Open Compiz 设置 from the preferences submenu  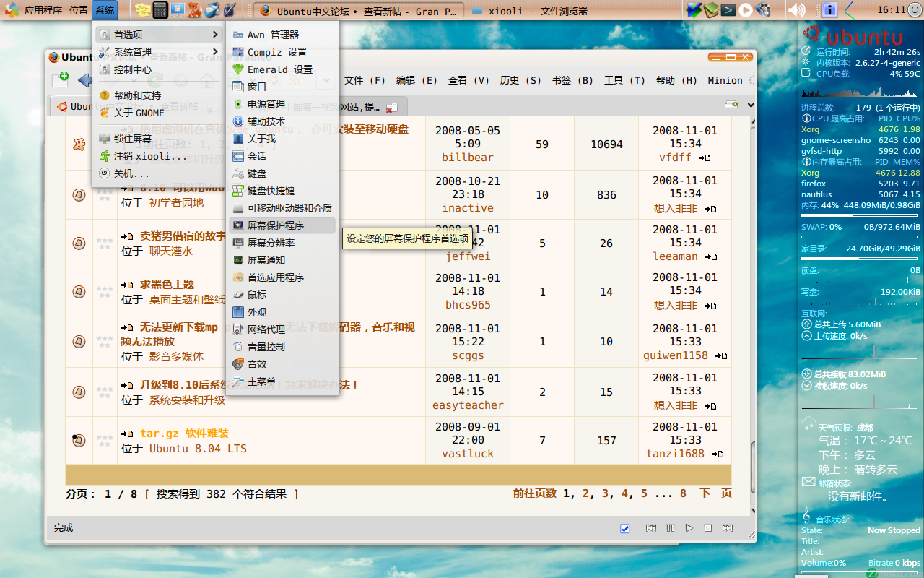point(282,52)
